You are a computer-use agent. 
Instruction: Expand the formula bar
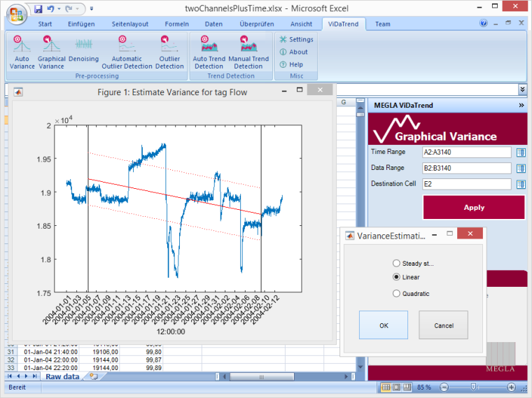tap(522, 90)
